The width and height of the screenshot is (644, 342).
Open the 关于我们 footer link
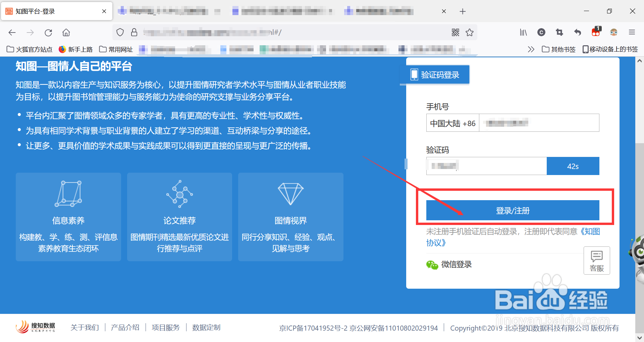tap(85, 328)
